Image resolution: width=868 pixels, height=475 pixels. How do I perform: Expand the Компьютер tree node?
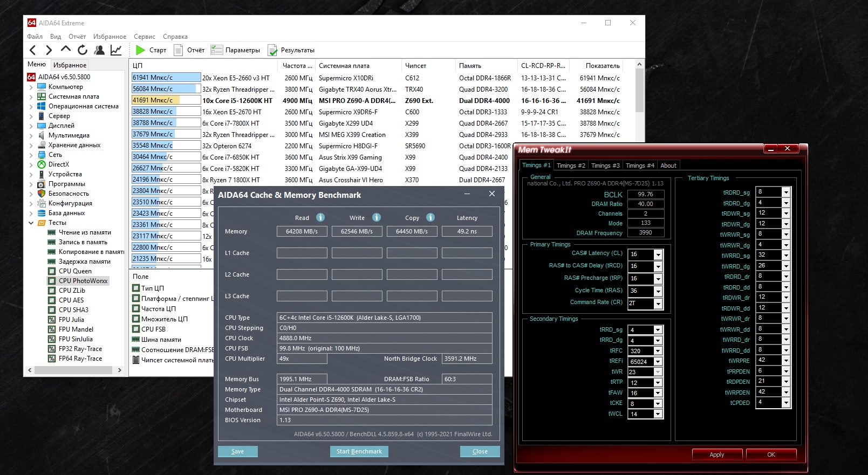[x=31, y=87]
